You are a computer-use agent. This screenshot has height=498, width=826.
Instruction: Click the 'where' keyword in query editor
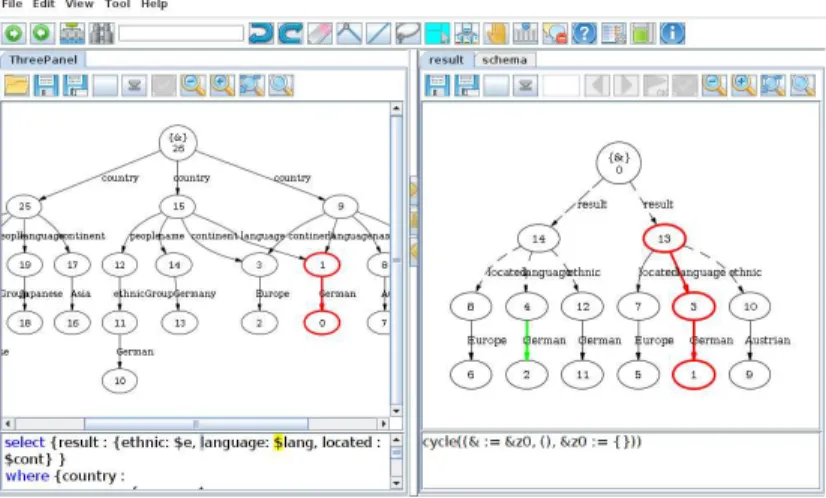27,476
